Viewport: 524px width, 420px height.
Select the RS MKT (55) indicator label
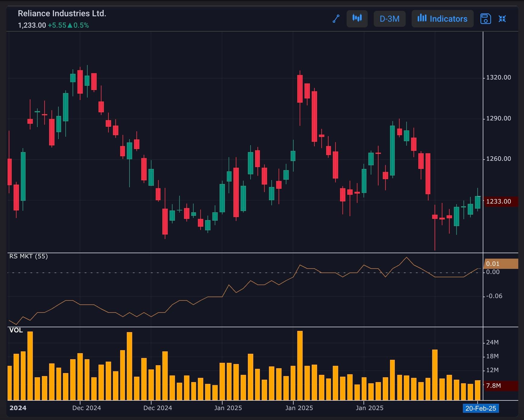coord(29,257)
